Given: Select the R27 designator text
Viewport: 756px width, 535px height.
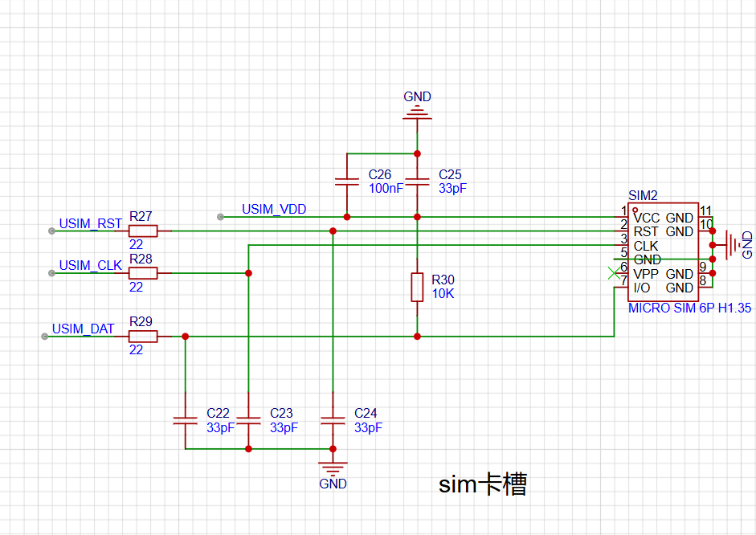Looking at the screenshot, I should (x=141, y=216).
